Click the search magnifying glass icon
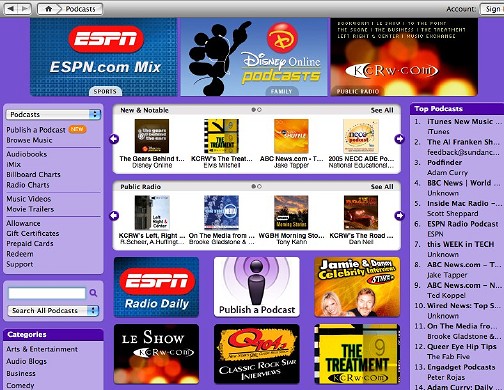 tap(93, 293)
